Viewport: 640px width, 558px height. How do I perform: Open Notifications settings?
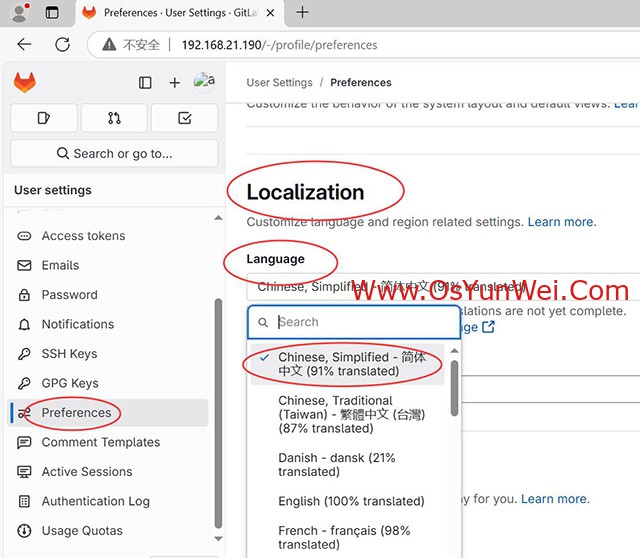[78, 324]
